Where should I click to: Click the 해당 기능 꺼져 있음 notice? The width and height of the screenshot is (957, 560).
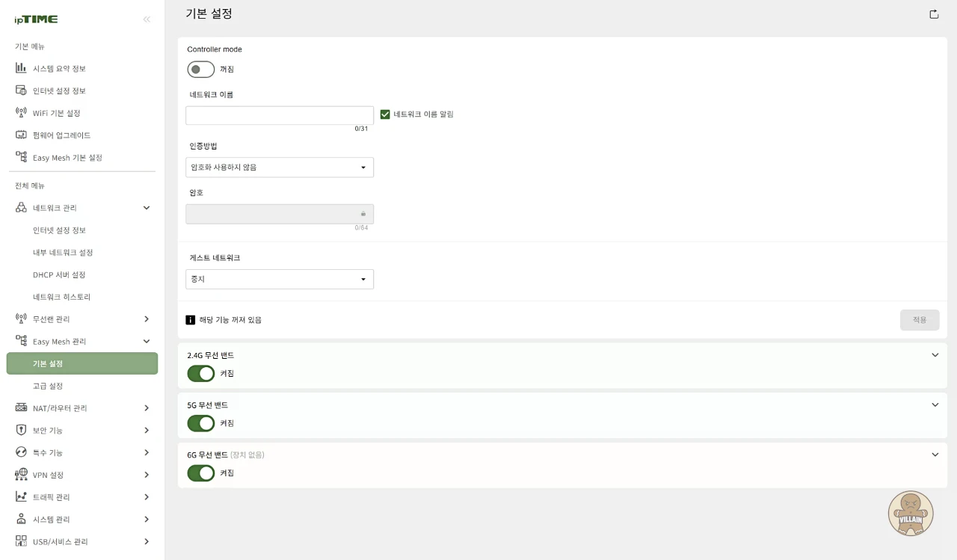224,320
